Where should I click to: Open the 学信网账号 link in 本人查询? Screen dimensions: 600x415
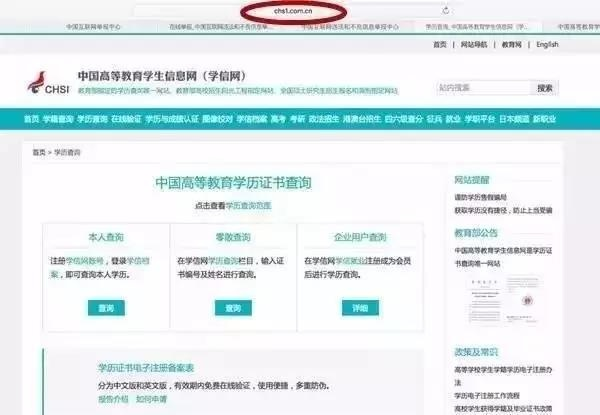[x=85, y=261]
